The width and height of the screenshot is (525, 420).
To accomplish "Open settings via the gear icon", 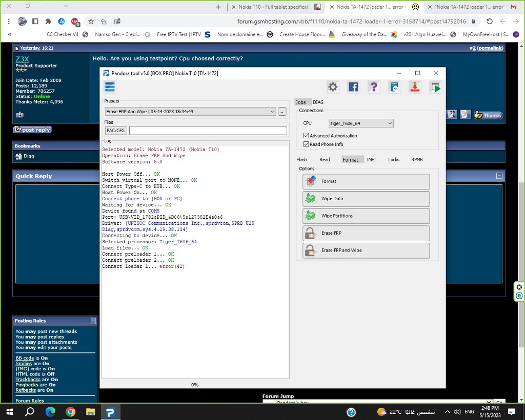I will [333, 87].
